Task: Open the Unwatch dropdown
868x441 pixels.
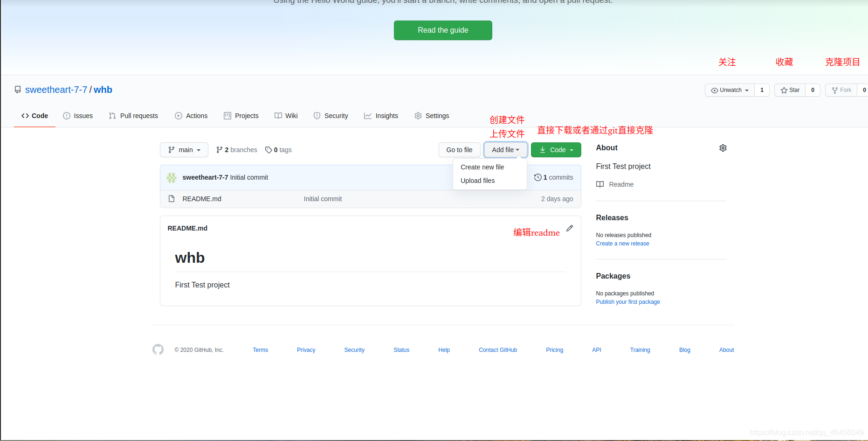Action: [730, 90]
